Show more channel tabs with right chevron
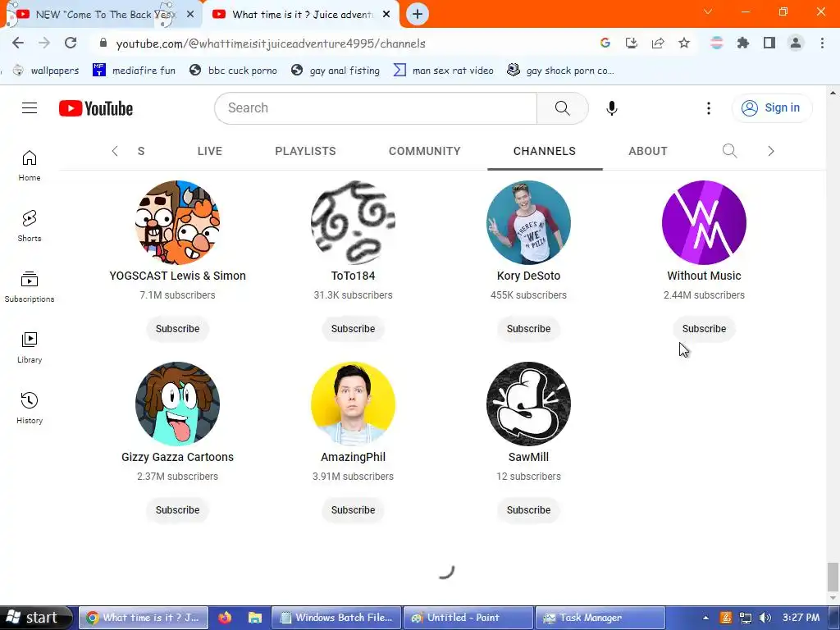The image size is (840, 630). pyautogui.click(x=771, y=151)
